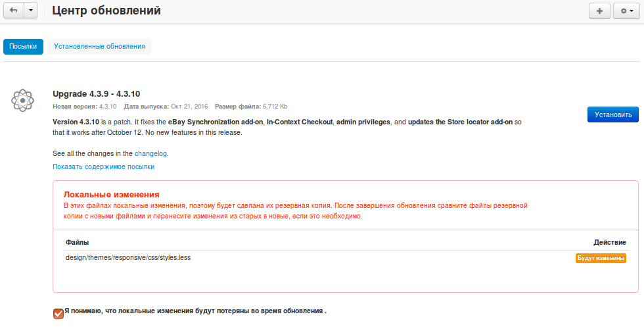This screenshot has height=329, width=644.
Task: Click the Файлы column header
Action: [77, 243]
